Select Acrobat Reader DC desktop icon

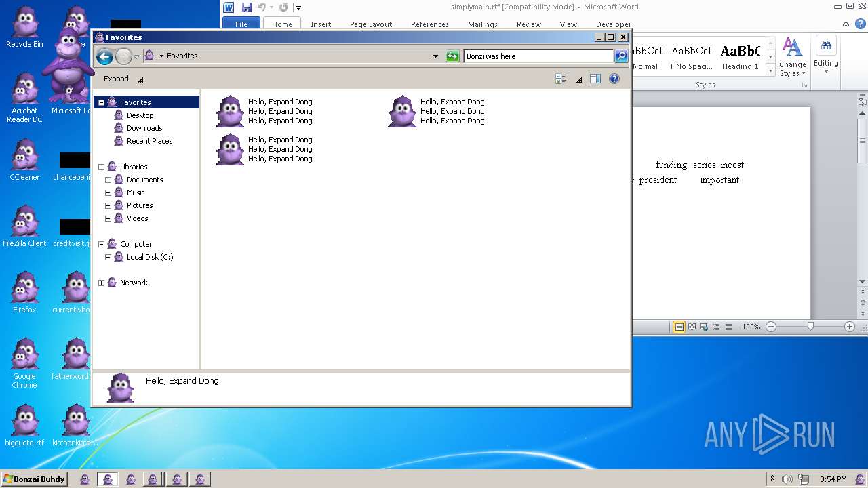(x=24, y=98)
